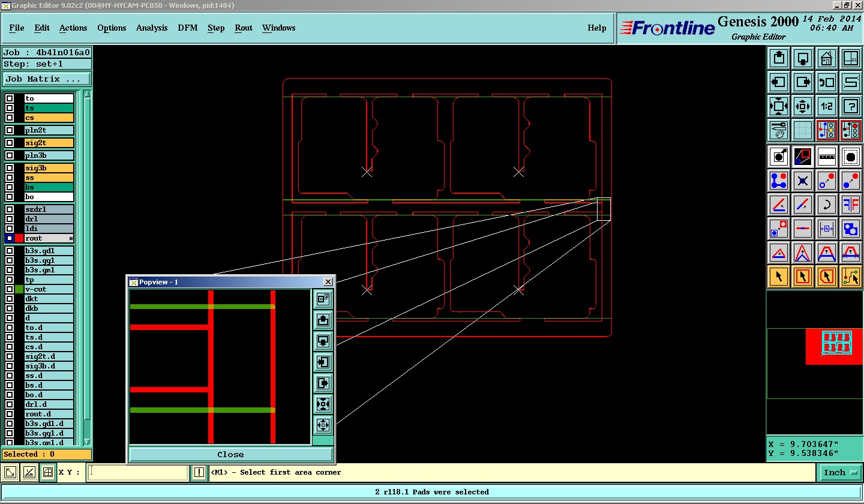The height and width of the screenshot is (504, 864).
Task: Toggle checkbox for the 'sig2t' layer
Action: [10, 143]
